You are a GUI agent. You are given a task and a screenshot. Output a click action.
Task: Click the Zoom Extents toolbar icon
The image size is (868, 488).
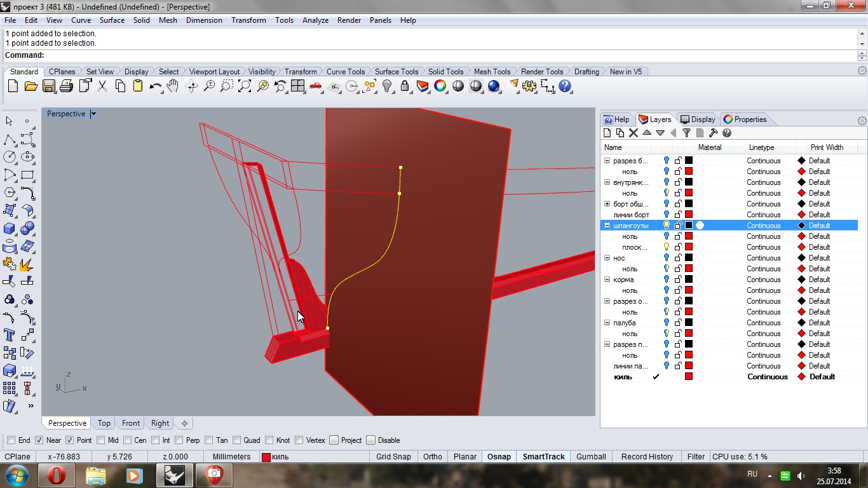(x=245, y=86)
